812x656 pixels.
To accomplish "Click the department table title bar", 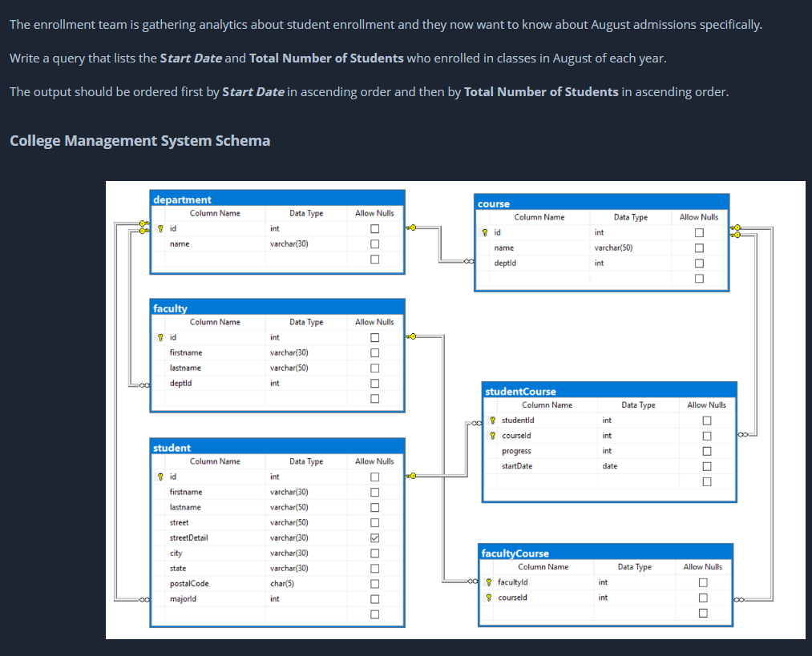I will 277,199.
